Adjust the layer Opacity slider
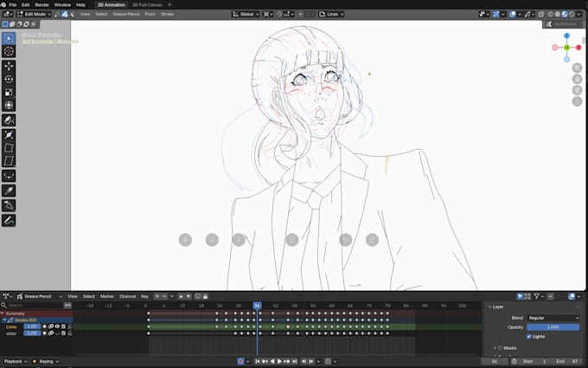The height and width of the screenshot is (368, 588). [553, 327]
